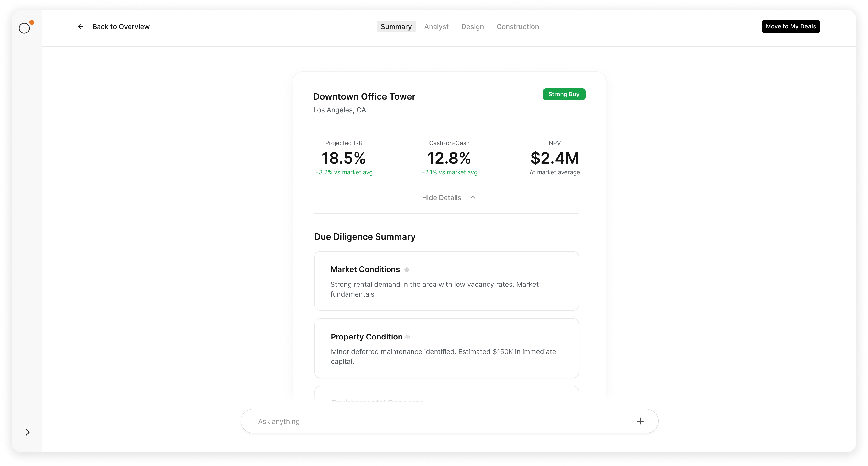Click the +3.2% vs market avg text
Screen dimensions: 868x466
pyautogui.click(x=344, y=172)
